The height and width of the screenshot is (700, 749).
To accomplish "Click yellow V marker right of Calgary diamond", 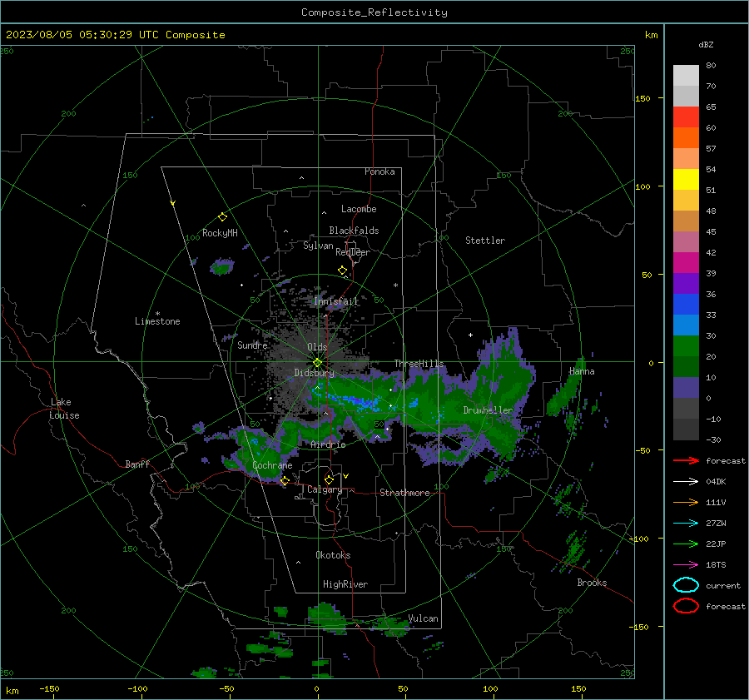I will (x=346, y=476).
